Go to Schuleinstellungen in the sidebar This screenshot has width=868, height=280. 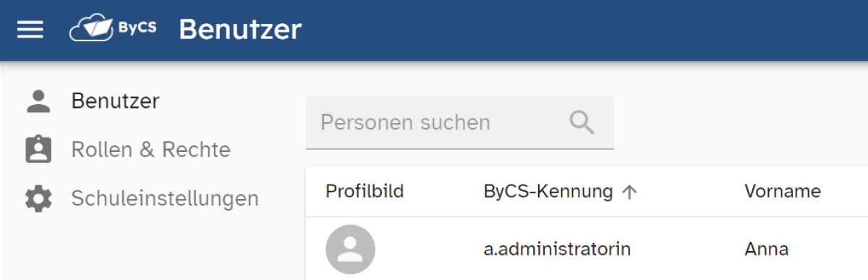165,198
